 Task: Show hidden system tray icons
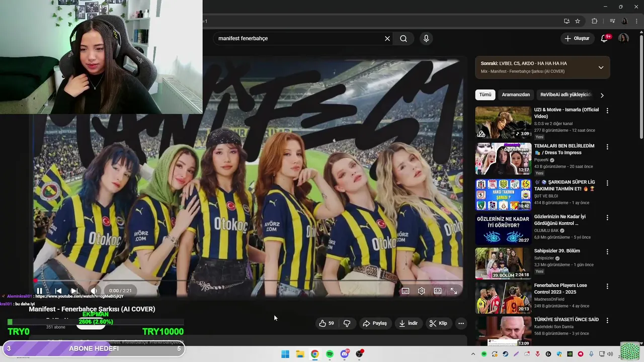[473, 354]
